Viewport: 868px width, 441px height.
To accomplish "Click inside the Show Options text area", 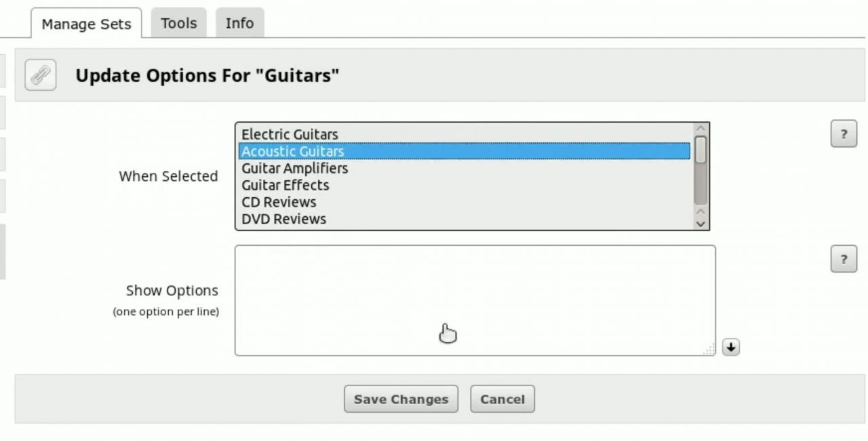I will [475, 300].
